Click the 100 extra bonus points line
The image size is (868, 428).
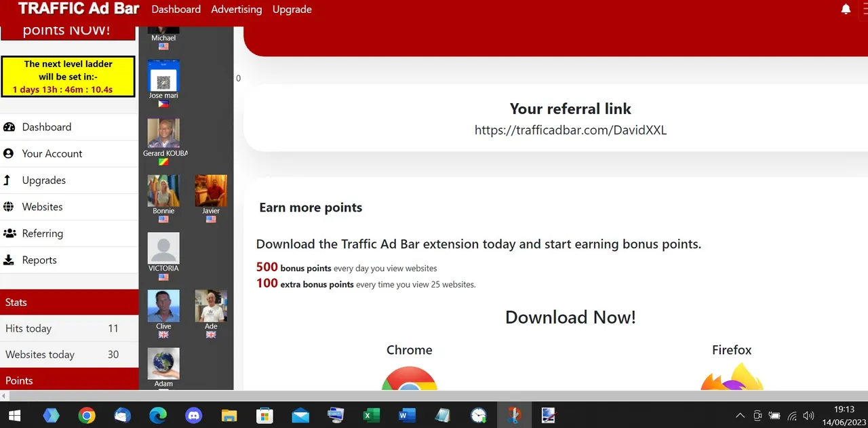click(366, 284)
